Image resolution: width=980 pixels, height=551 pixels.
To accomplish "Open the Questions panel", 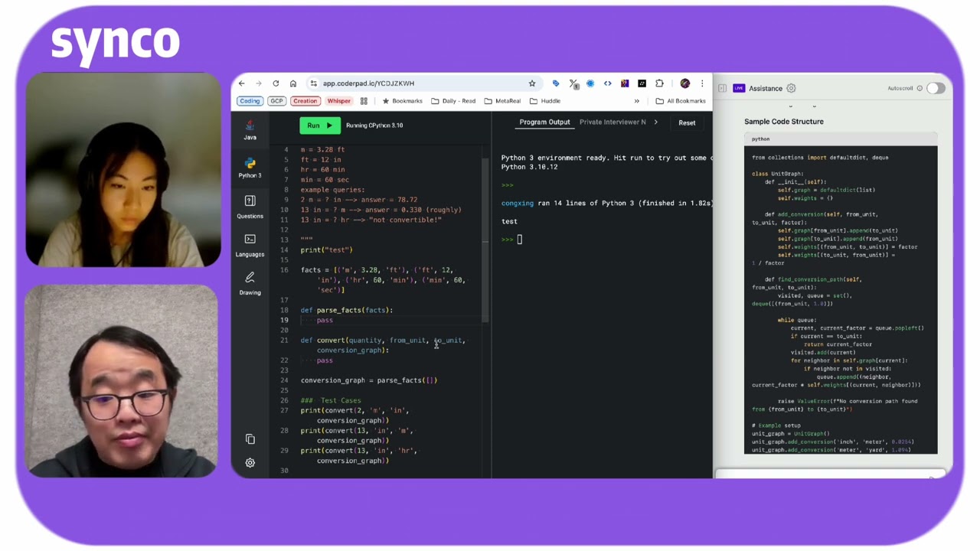I will pyautogui.click(x=250, y=206).
